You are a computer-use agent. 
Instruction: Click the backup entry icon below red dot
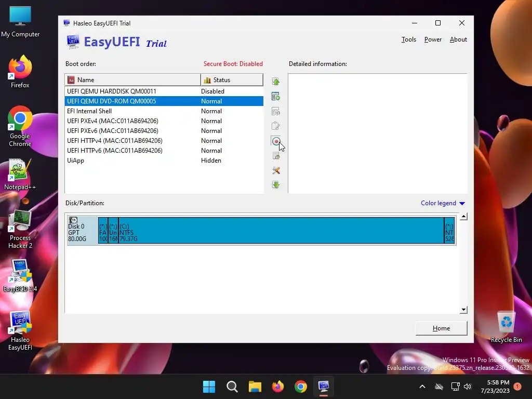coord(276,156)
